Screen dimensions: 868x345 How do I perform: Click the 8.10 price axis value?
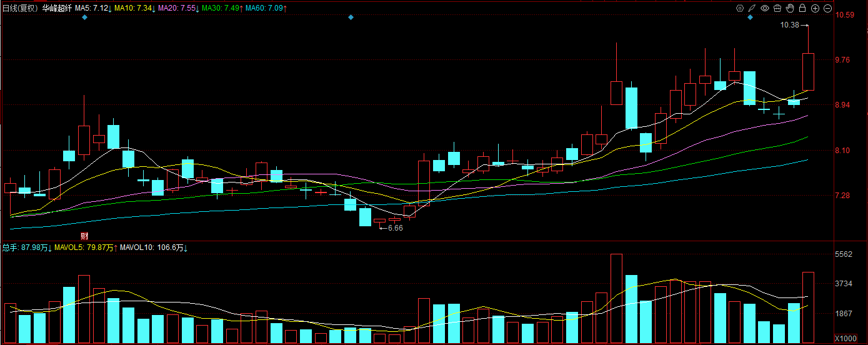click(842, 151)
